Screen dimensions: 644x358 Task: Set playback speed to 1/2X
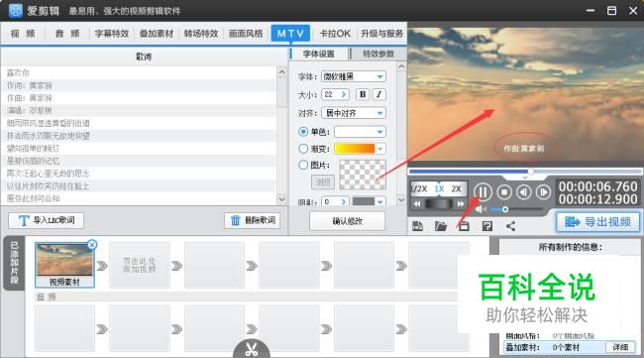pyautogui.click(x=420, y=189)
